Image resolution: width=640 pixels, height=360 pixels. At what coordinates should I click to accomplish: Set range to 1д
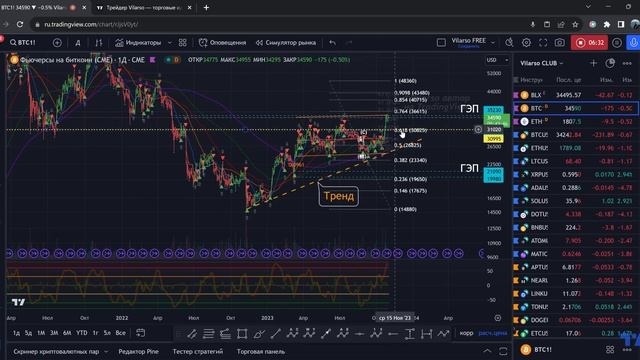tap(16, 333)
